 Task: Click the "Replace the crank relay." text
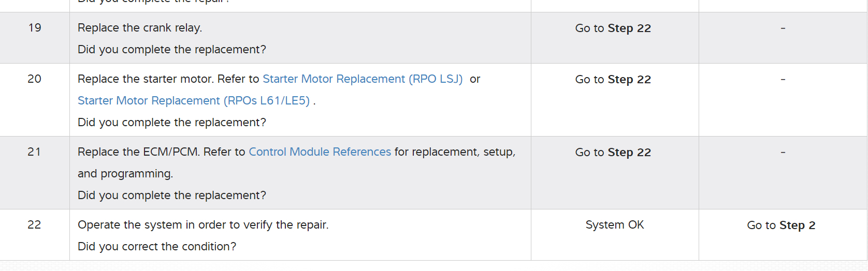pos(140,28)
